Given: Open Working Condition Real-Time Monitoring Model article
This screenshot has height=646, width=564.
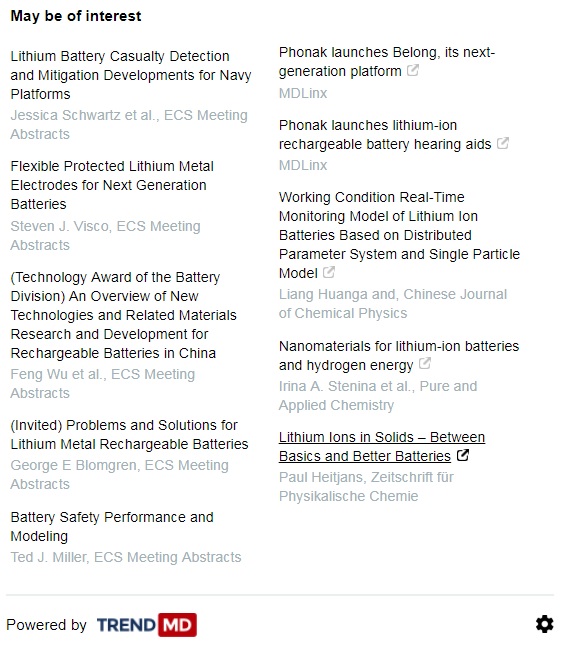Looking at the screenshot, I should (x=399, y=235).
